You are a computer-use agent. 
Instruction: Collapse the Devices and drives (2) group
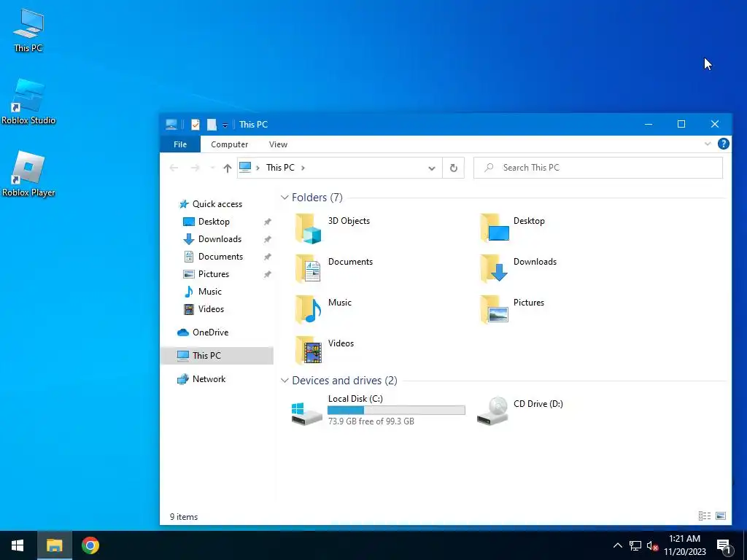pyautogui.click(x=285, y=381)
